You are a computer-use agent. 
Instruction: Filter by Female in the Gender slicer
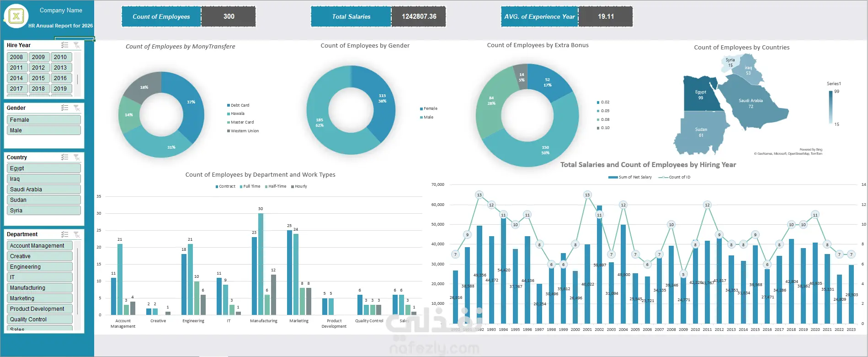(44, 120)
